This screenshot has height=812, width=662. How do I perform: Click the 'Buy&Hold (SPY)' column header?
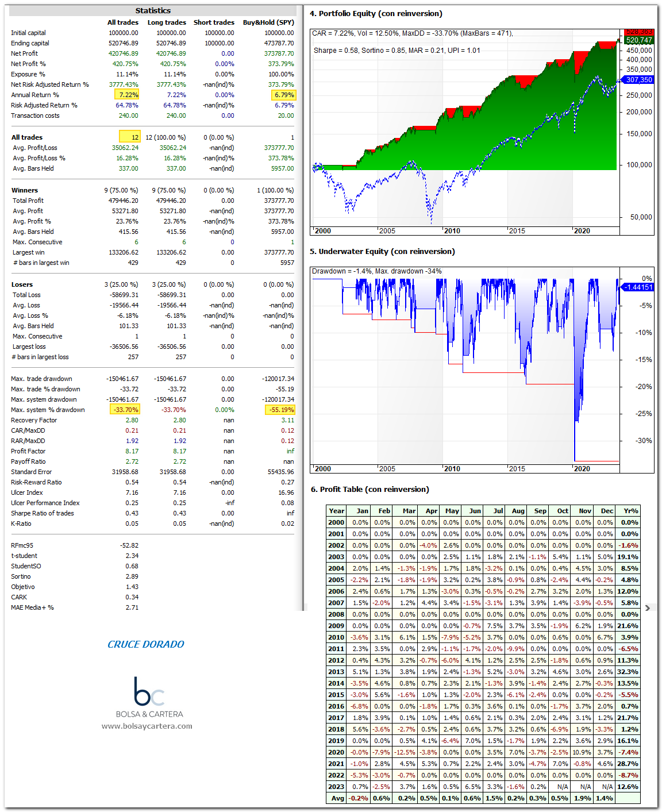point(268,22)
